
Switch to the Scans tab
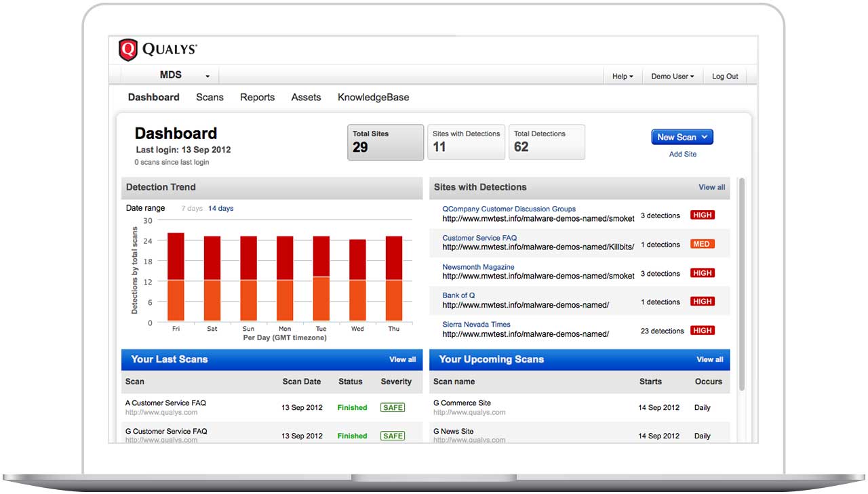click(210, 97)
